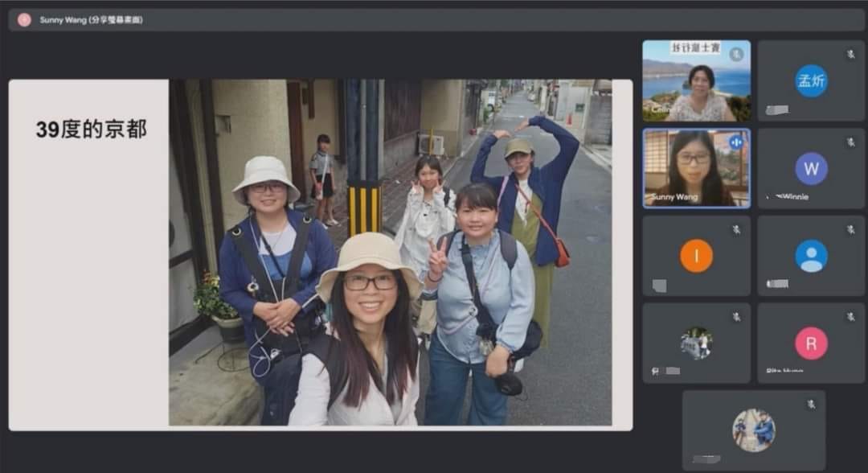Click muted mic icon on pink R tile
868x473 pixels.
[x=850, y=317]
